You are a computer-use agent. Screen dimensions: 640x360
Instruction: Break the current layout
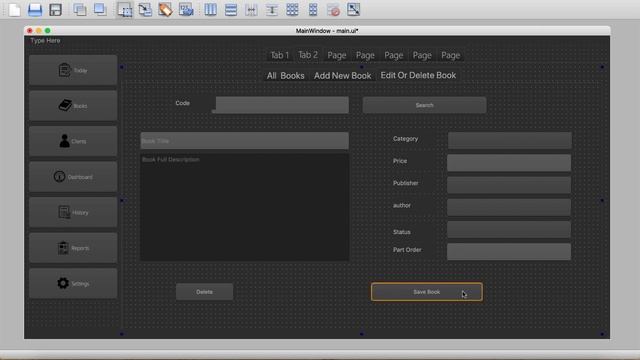333,9
